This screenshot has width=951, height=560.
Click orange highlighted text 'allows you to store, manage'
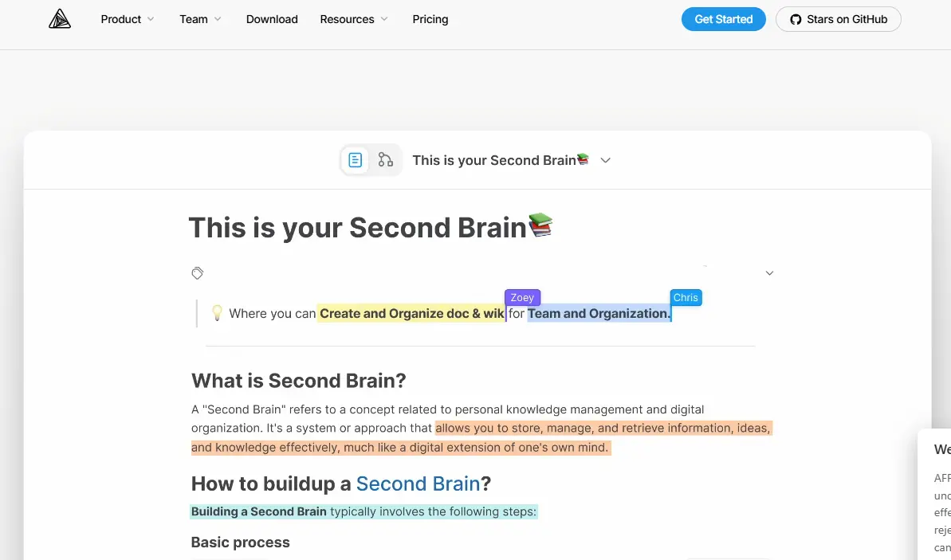(513, 428)
